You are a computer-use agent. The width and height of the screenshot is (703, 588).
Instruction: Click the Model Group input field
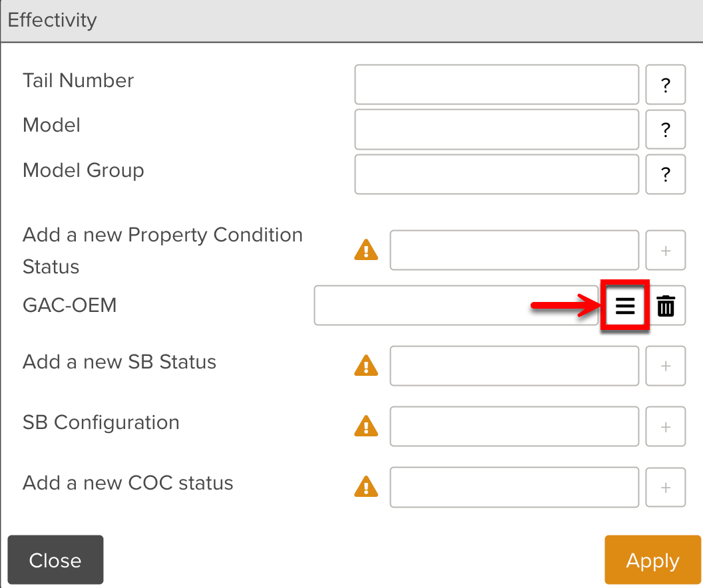(x=497, y=174)
